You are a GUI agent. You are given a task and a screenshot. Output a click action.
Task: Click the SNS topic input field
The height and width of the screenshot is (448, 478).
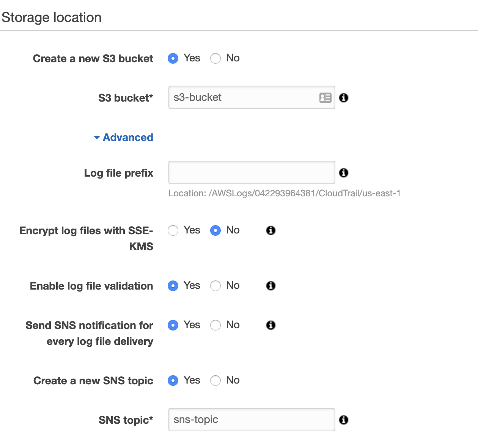(x=251, y=420)
